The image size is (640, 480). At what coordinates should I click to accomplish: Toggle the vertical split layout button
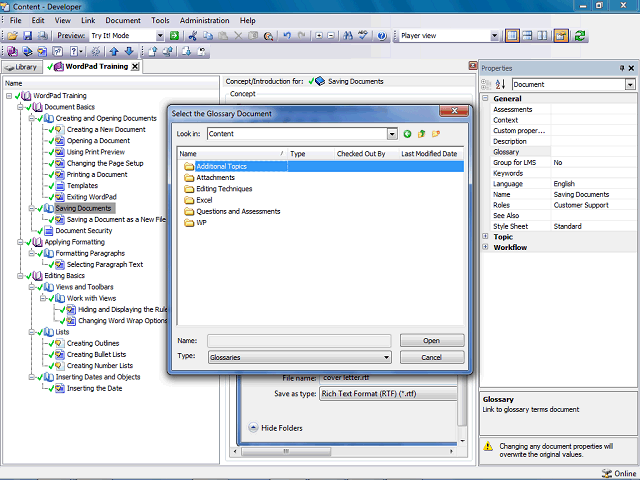pyautogui.click(x=542, y=36)
